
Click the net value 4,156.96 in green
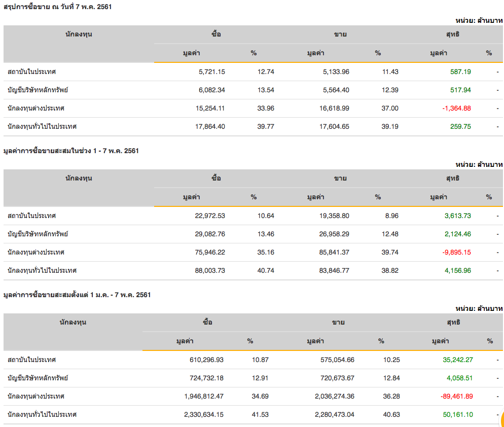457,270
